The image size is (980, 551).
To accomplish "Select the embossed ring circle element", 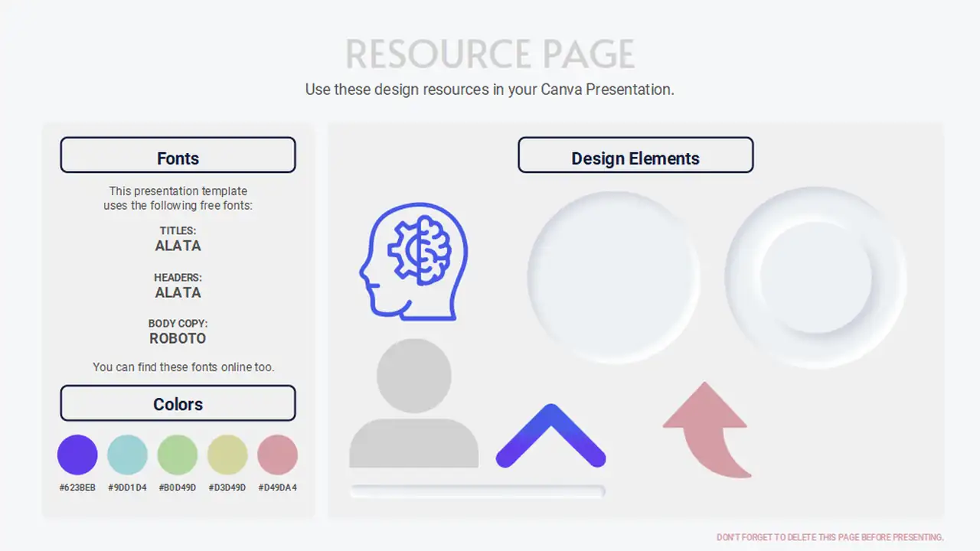I will [815, 278].
